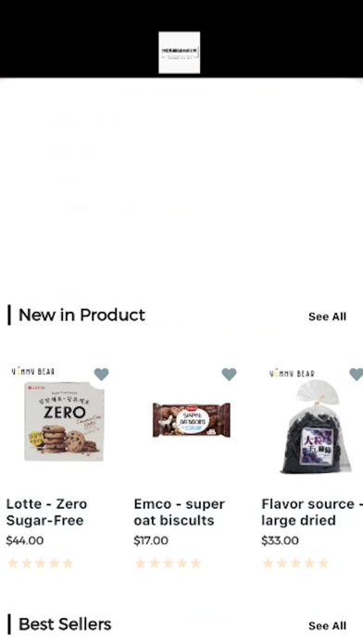Tap the store logo in the header

(180, 53)
